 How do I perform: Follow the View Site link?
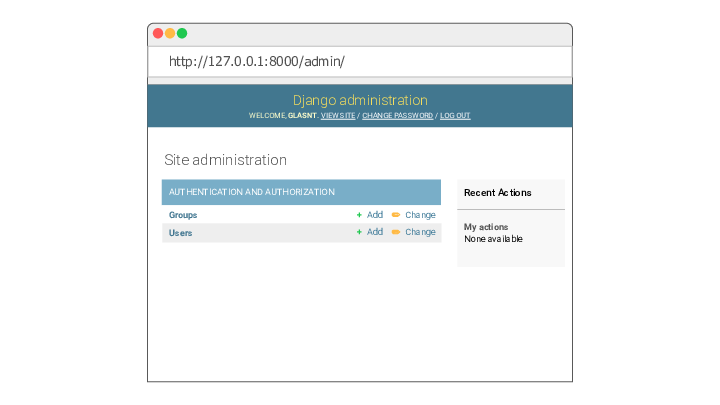338,116
